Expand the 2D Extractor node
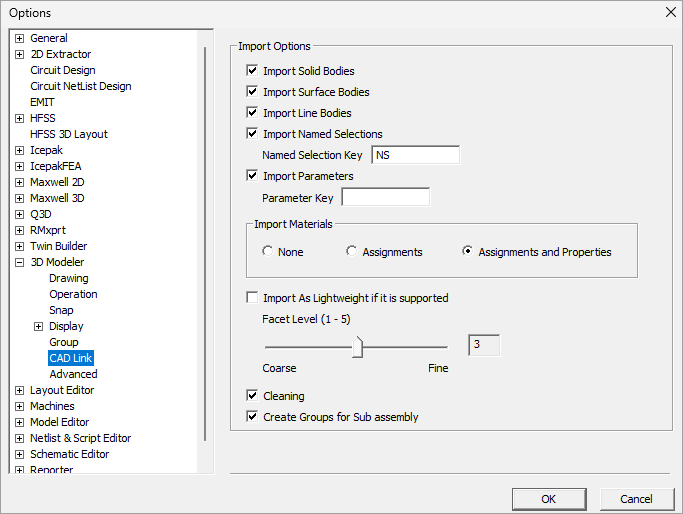Viewport: 683px width, 514px height. pos(19,54)
